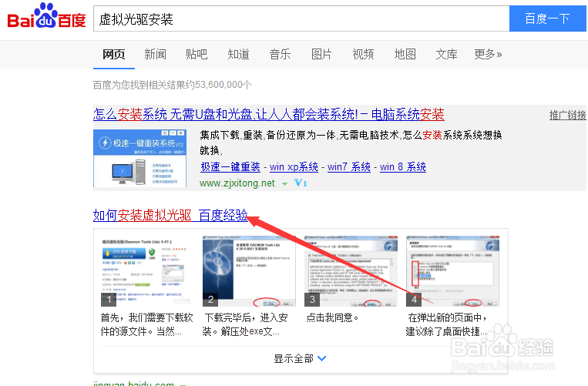The width and height of the screenshot is (588, 386).
Task: Switch to the 地图 tab
Action: 405,55
